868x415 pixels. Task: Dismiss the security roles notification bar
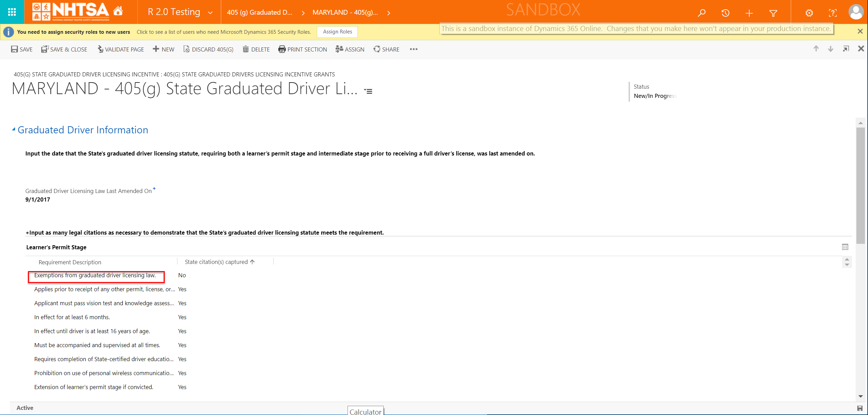860,31
